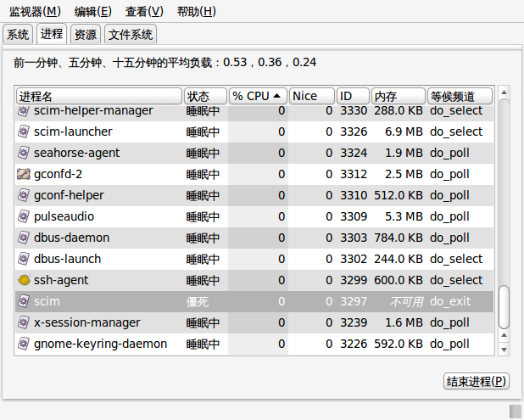Click the scrollbar down arrow at bottom

504,350
